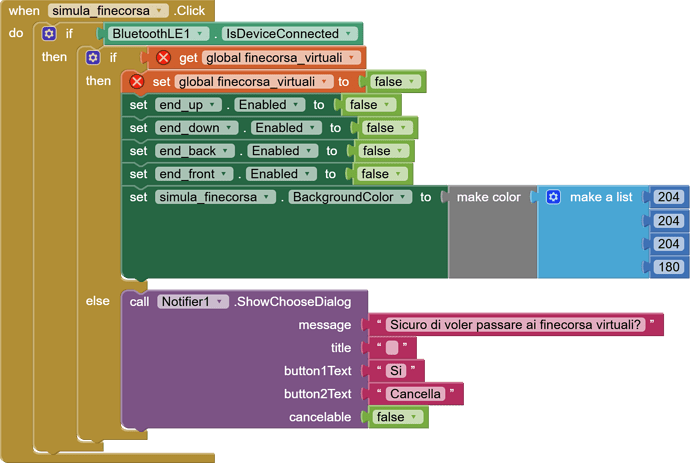Toggle the false value on the end_down row
The width and height of the screenshot is (690, 463).
[x=386, y=128]
